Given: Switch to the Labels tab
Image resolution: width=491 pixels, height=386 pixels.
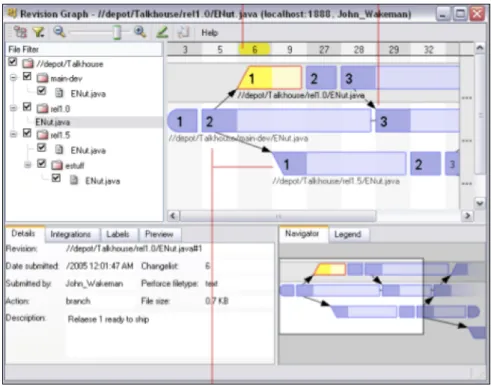Looking at the screenshot, I should pos(118,234).
